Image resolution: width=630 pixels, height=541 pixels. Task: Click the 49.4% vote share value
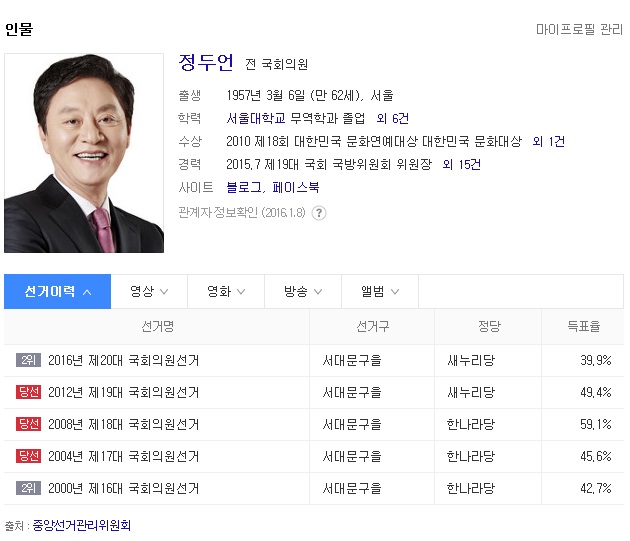pos(595,392)
